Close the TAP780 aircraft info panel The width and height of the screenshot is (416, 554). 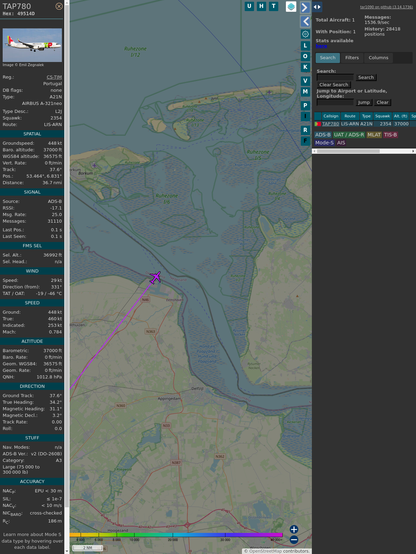pos(59,6)
